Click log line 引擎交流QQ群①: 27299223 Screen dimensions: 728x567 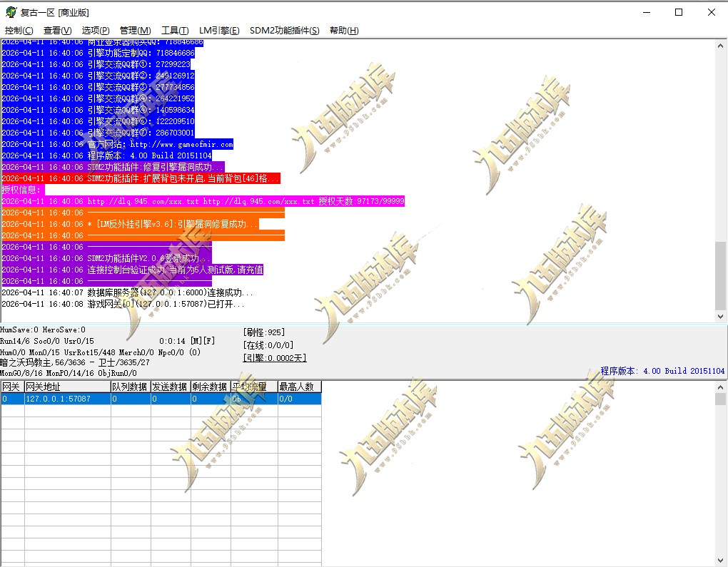pos(96,64)
